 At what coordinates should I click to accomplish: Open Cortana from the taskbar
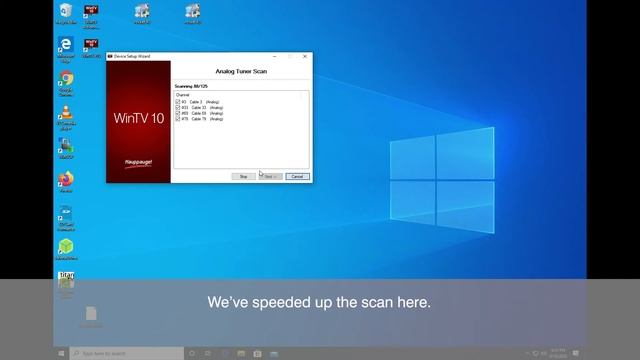(192, 353)
